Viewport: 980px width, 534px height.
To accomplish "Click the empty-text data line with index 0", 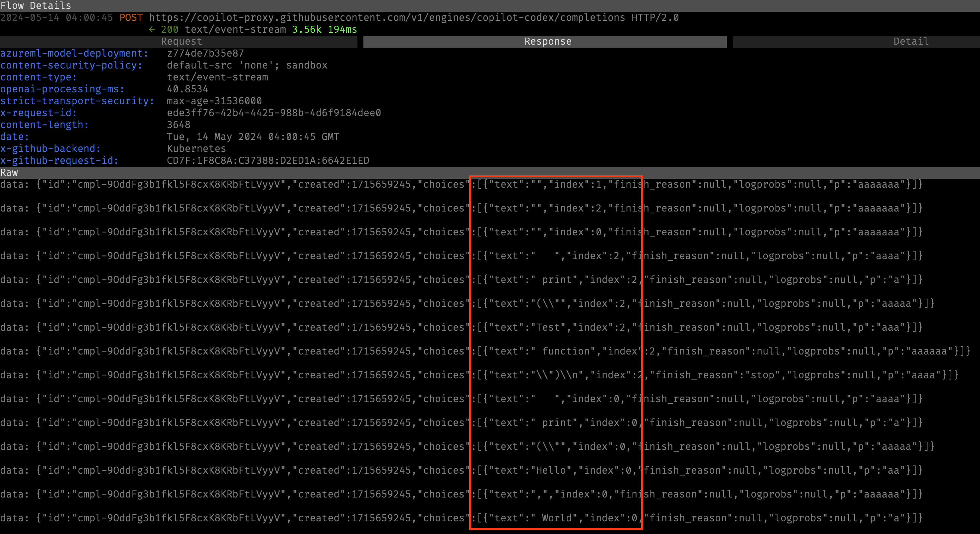I will [461, 232].
